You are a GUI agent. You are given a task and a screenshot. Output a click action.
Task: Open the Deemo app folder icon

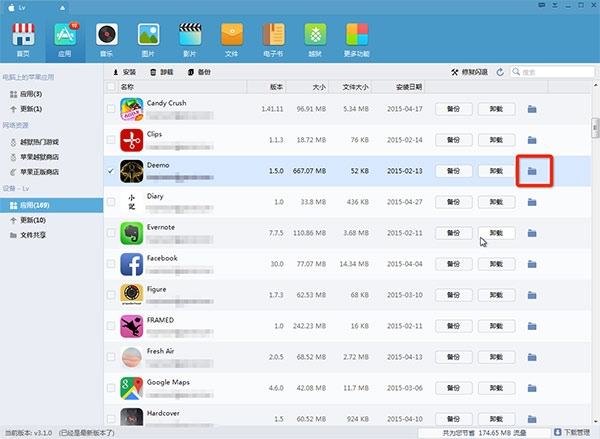pyautogui.click(x=532, y=171)
